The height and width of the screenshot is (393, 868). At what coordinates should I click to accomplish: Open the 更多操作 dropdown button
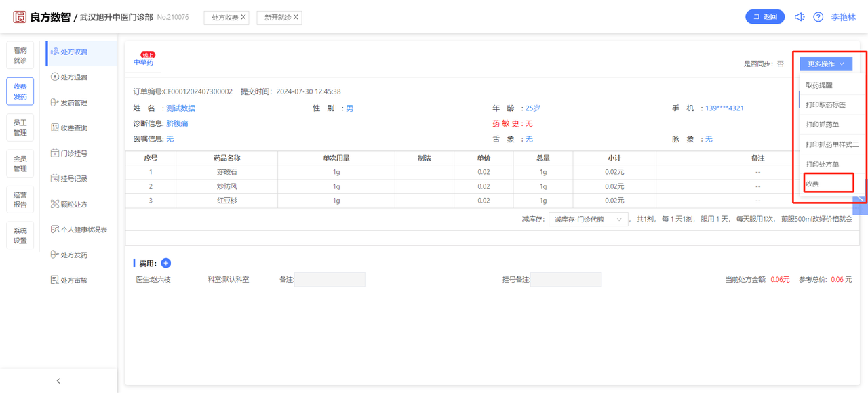pyautogui.click(x=825, y=64)
